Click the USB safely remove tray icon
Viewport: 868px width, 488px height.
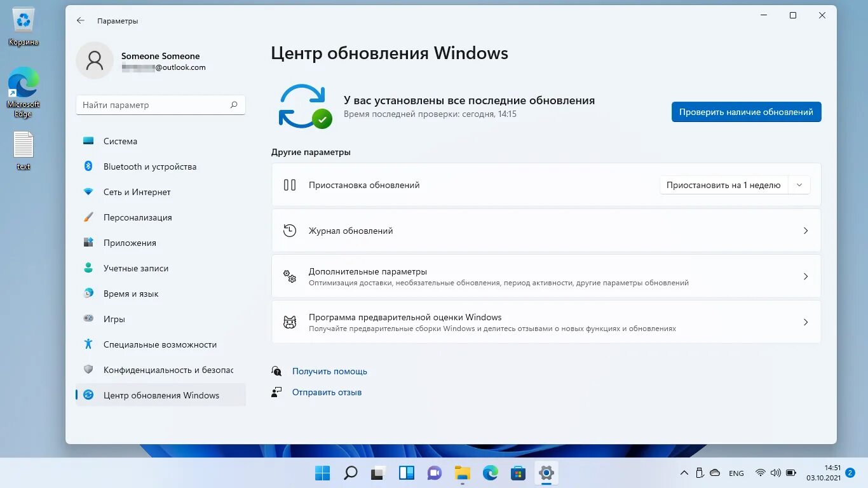tap(700, 473)
